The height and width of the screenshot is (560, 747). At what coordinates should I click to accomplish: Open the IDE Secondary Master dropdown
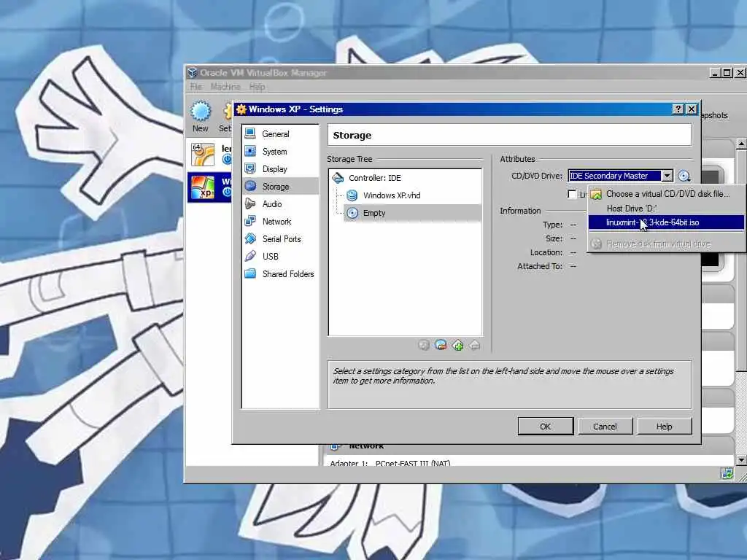tap(667, 176)
